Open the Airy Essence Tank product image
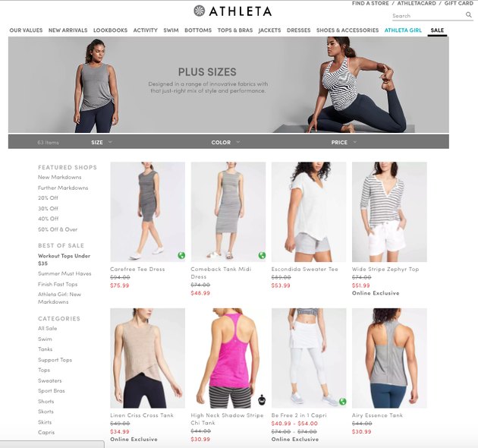The width and height of the screenshot is (478, 448). (x=389, y=358)
